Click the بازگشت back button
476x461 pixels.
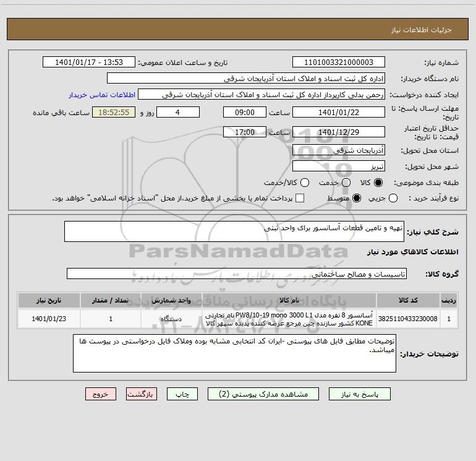click(x=142, y=394)
